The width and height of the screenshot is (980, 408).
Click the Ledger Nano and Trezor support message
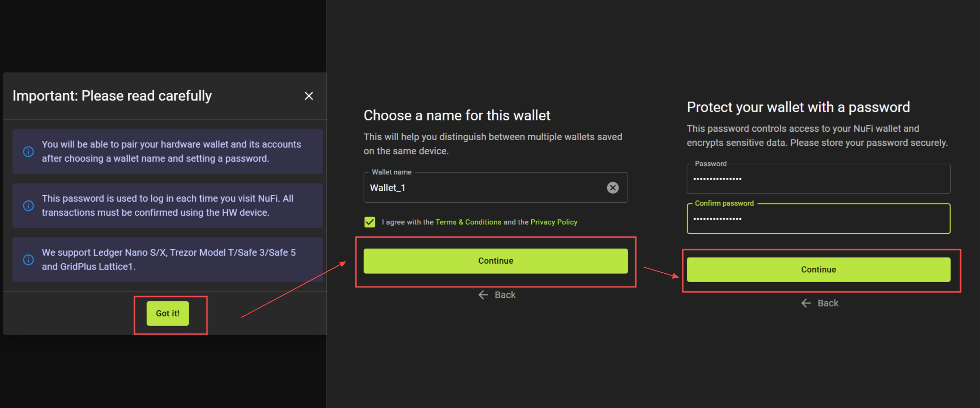169,259
